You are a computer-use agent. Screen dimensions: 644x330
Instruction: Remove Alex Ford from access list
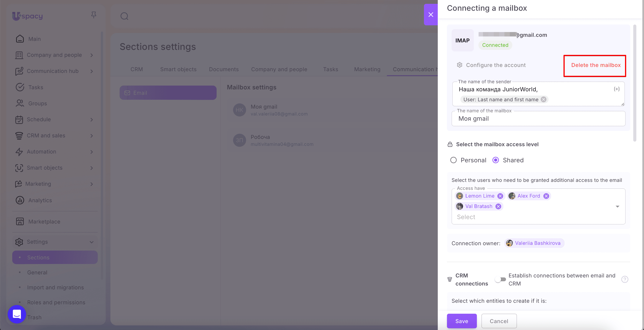546,196
